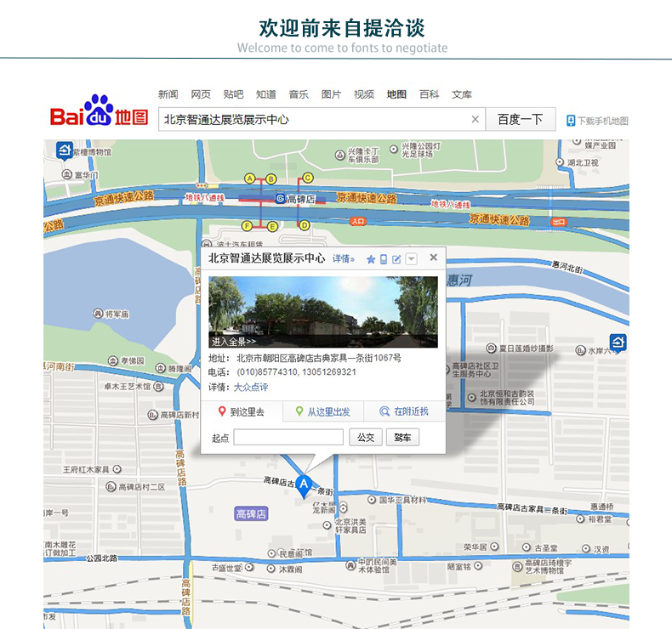This screenshot has width=672, height=629.
Task: Click the 王府红木家具 POI marker
Action: click(x=117, y=469)
